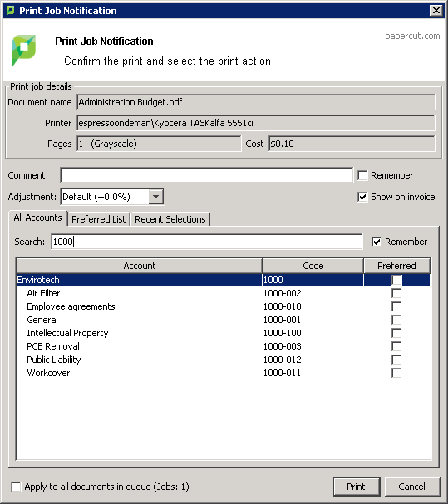This screenshot has height=504, width=448.
Task: Close the Print Job Notification dialog
Action: [x=436, y=11]
